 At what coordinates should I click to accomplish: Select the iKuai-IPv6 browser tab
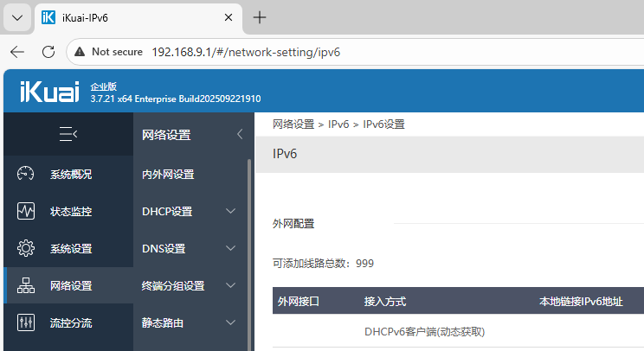coord(130,17)
